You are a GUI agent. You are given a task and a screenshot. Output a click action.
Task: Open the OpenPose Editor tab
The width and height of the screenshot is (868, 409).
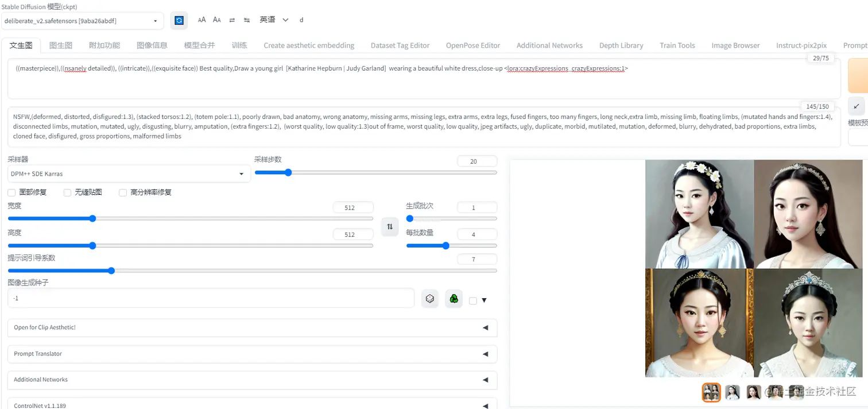(x=473, y=45)
